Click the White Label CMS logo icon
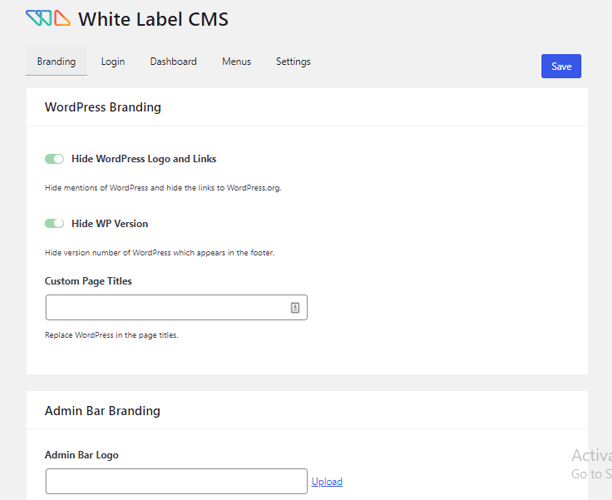Viewport: 612px width, 500px height. (x=48, y=18)
